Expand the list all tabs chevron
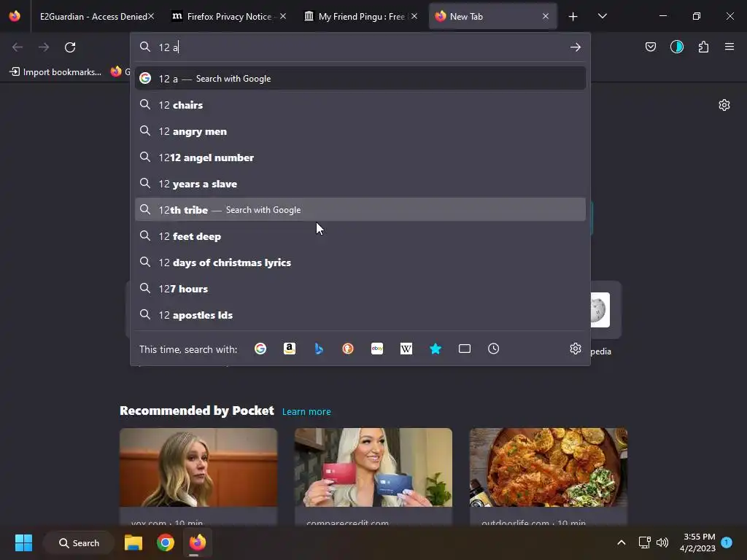The height and width of the screenshot is (560, 747). [x=602, y=16]
